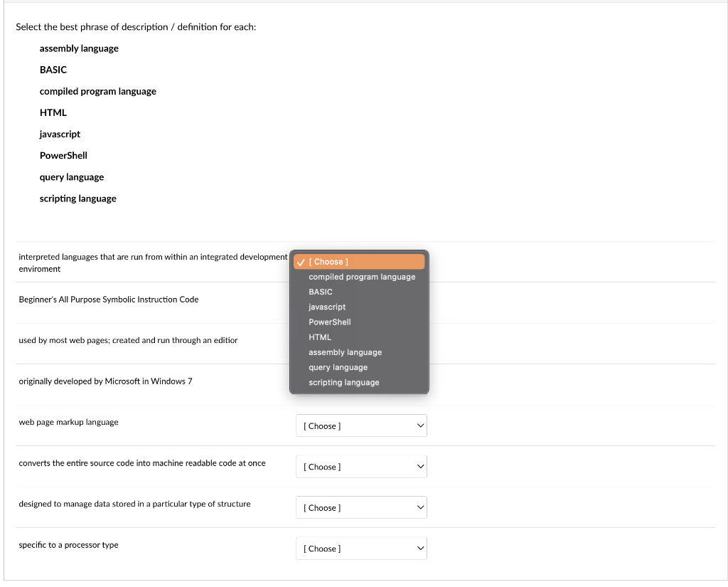Open the dropdown next to "designed to manage data"
The image size is (728, 587).
(x=361, y=507)
